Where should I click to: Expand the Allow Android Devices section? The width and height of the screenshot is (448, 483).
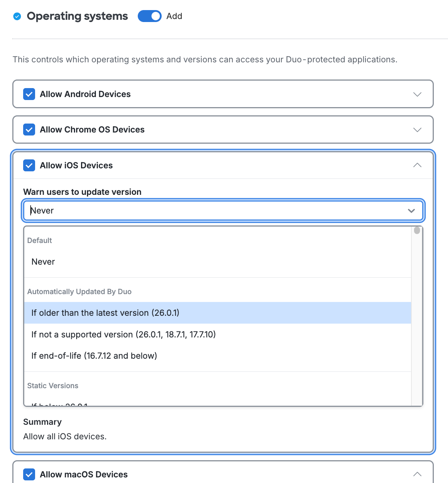pyautogui.click(x=417, y=94)
